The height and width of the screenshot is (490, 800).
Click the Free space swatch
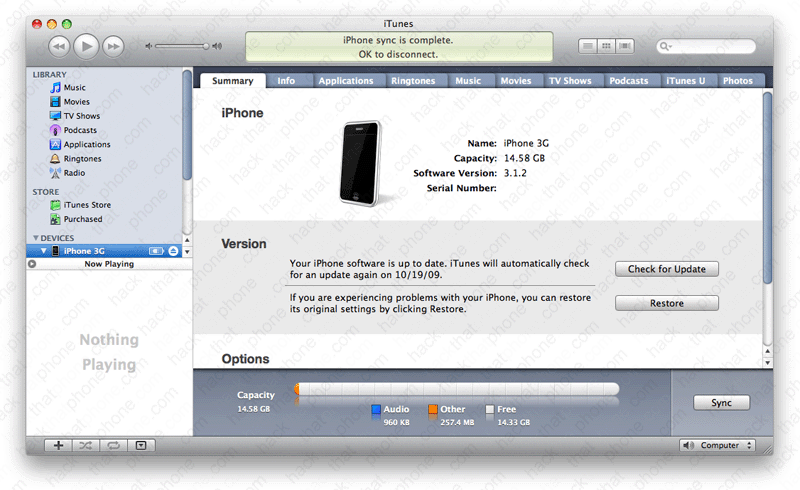pyautogui.click(x=490, y=409)
